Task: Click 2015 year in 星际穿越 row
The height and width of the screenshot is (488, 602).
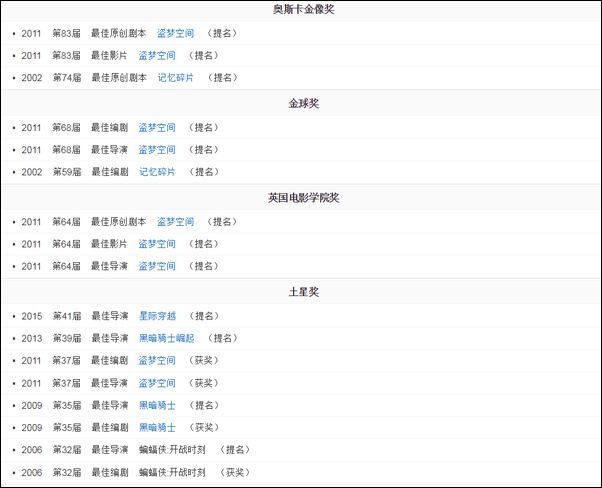Action: (32, 316)
